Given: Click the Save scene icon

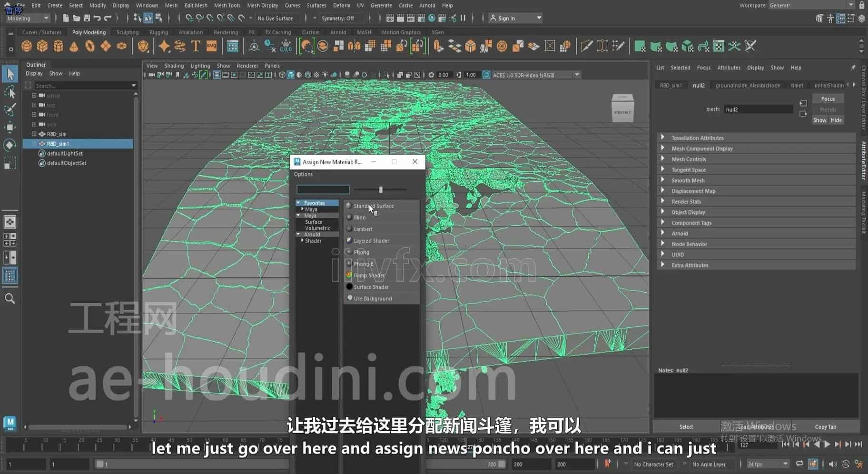Looking at the screenshot, I should coord(87,18).
